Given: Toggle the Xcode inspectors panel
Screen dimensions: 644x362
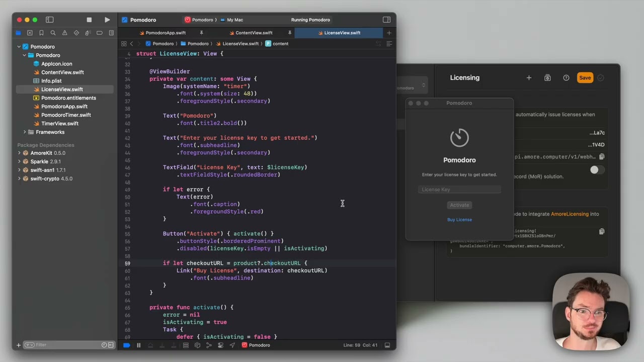Looking at the screenshot, I should pyautogui.click(x=386, y=20).
